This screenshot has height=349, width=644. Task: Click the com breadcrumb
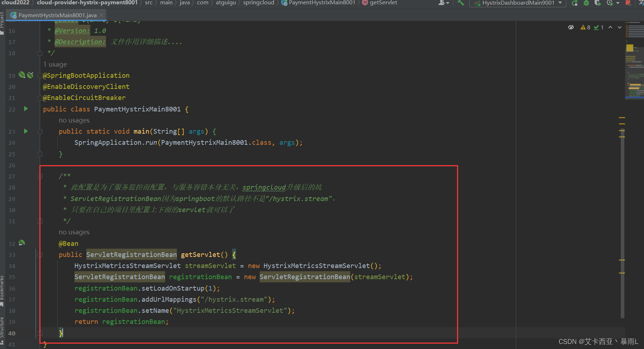[x=202, y=3]
